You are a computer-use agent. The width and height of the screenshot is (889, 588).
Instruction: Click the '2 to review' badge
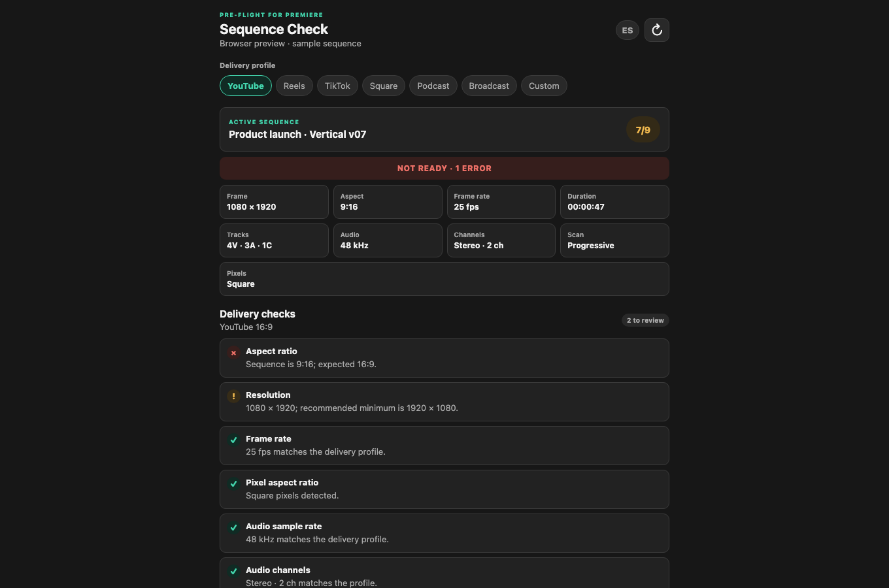pos(645,320)
